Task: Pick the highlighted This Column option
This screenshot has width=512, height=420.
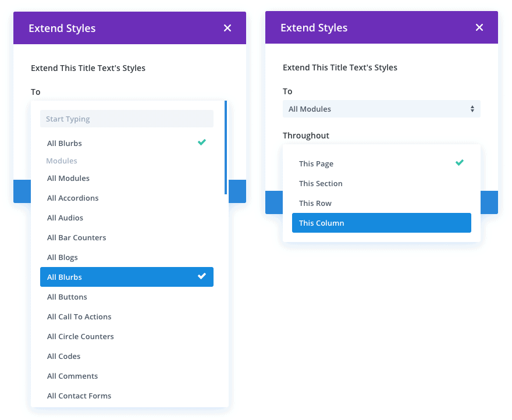Action: pyautogui.click(x=382, y=223)
